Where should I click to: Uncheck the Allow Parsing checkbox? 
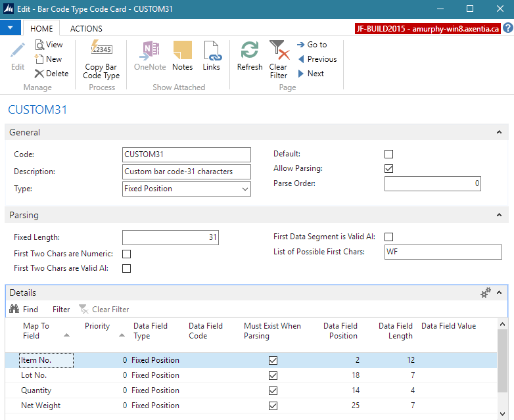coord(388,169)
